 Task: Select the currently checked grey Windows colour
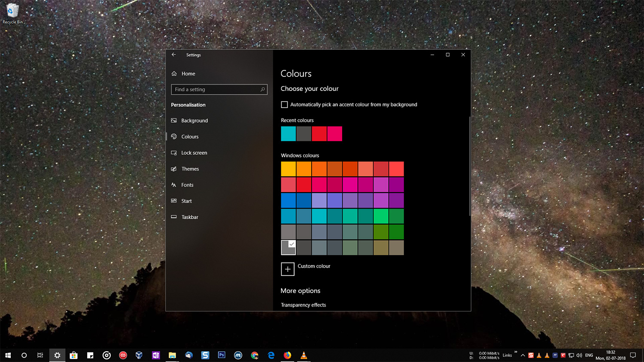[x=288, y=247]
